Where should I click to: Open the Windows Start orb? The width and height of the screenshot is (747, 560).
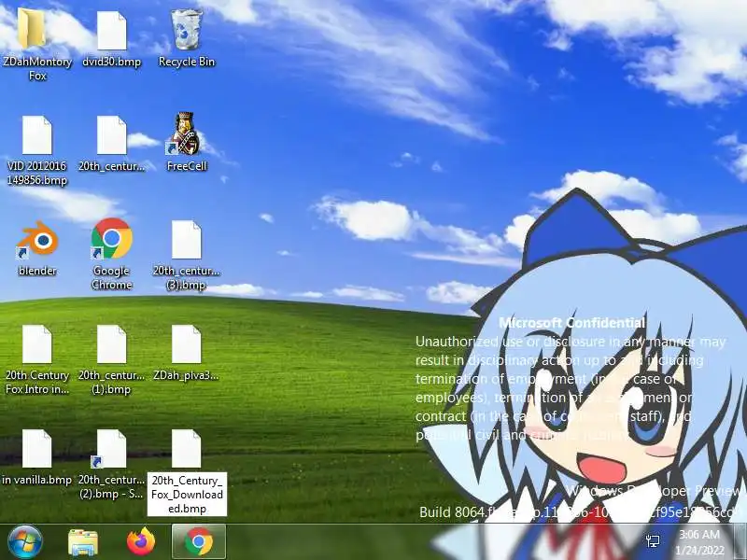point(24,542)
